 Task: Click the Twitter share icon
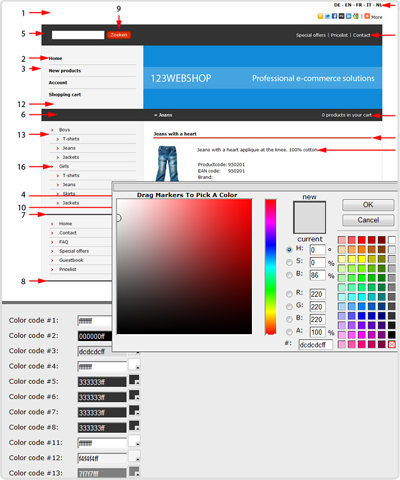[x=327, y=16]
